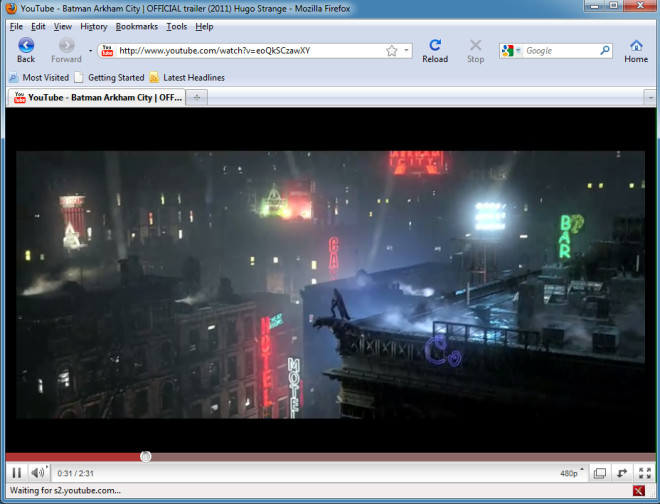This screenshot has width=660, height=504.
Task: Click the YouTube favicon in the address bar
Action: click(107, 51)
